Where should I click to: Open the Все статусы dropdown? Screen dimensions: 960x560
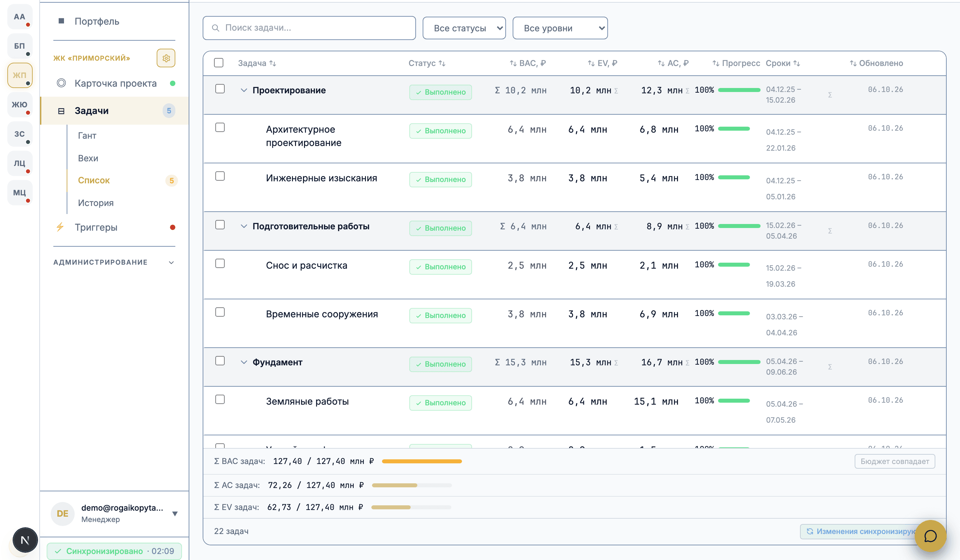tap(464, 28)
